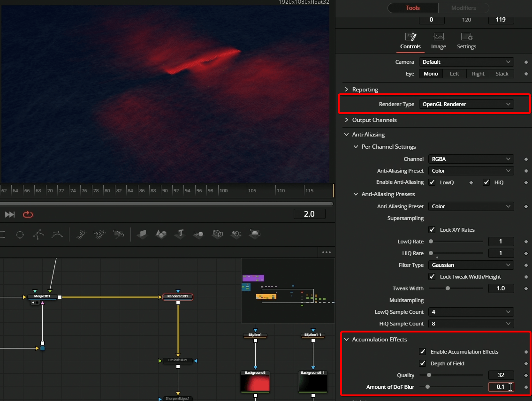The height and width of the screenshot is (401, 532).
Task: Select the BSpline mask tool
Action: point(57,234)
